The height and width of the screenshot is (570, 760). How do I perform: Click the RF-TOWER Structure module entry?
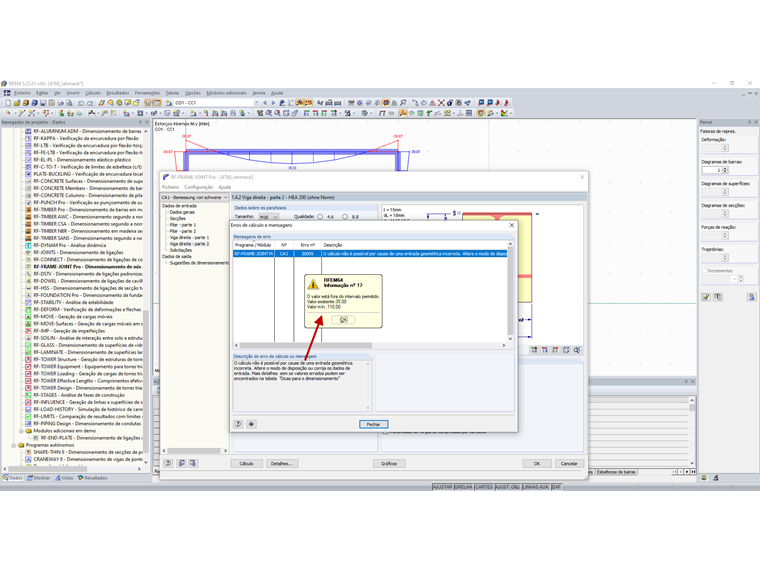pyautogui.click(x=88, y=359)
